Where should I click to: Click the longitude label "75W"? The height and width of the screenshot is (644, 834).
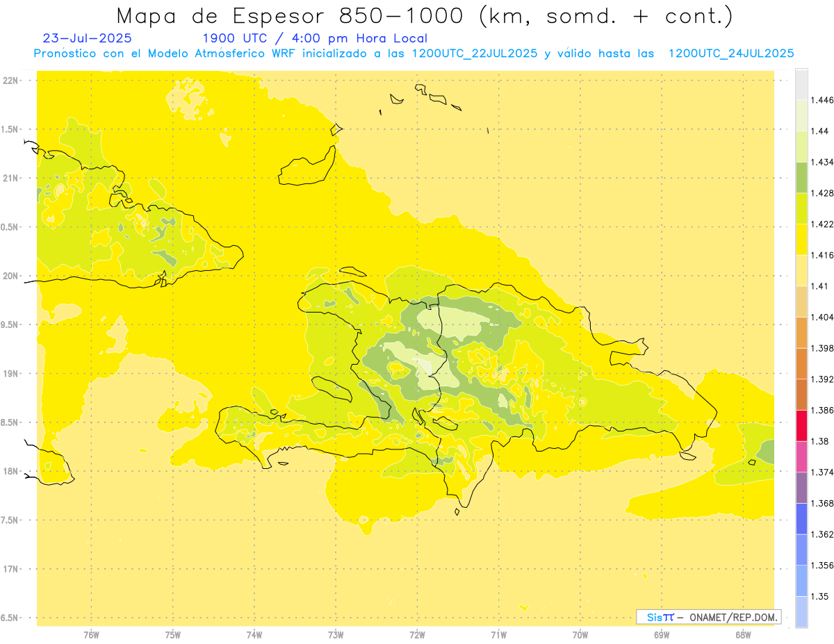(173, 636)
